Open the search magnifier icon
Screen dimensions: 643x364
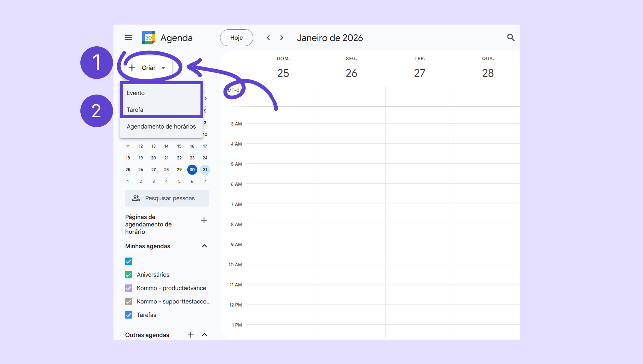pyautogui.click(x=511, y=38)
